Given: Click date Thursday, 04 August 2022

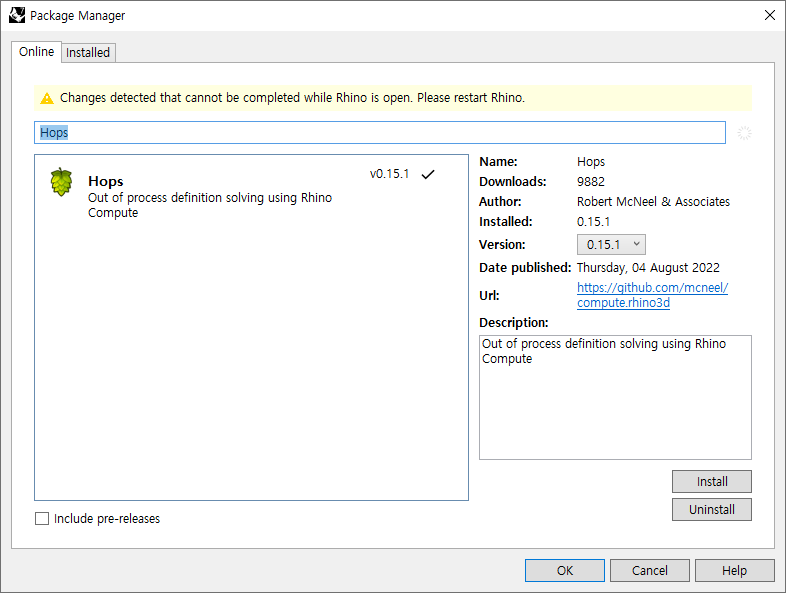Looking at the screenshot, I should coord(648,268).
